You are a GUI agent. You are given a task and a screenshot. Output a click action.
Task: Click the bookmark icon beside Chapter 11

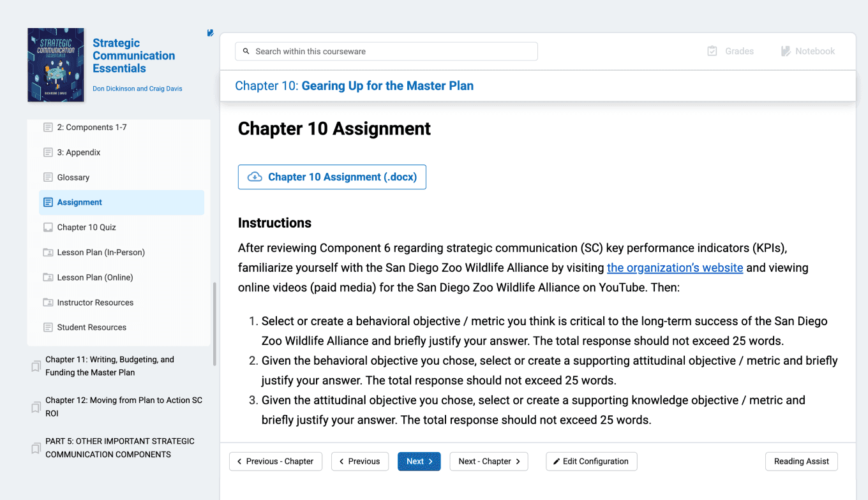[36, 367]
